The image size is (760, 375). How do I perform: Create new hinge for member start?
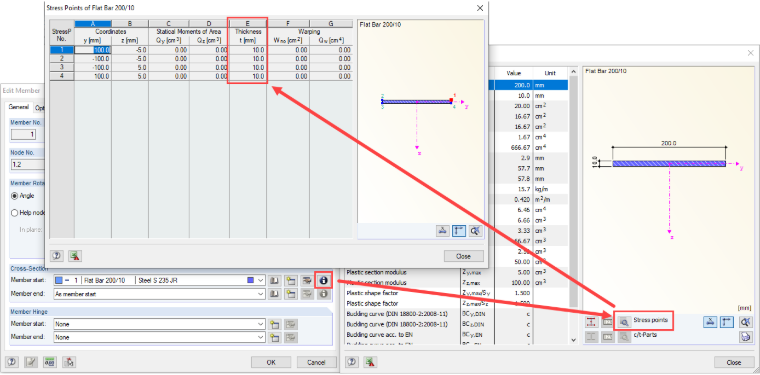(275, 324)
